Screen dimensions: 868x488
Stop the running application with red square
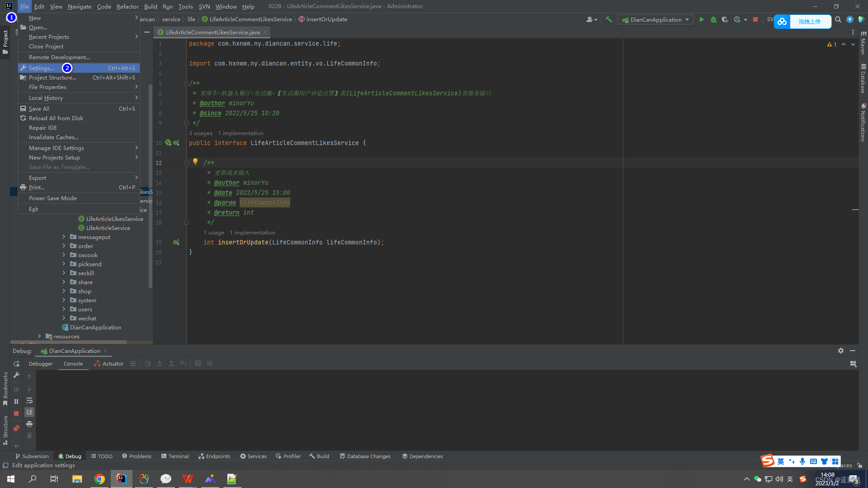[755, 19]
